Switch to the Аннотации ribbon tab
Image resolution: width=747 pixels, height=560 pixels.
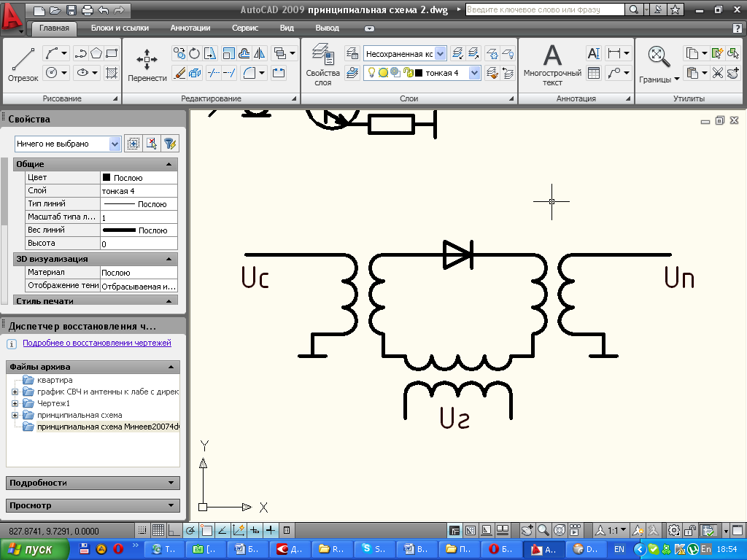[190, 28]
